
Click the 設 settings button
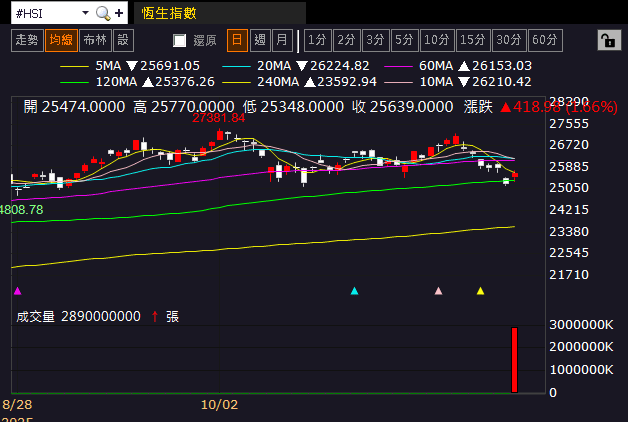click(123, 40)
